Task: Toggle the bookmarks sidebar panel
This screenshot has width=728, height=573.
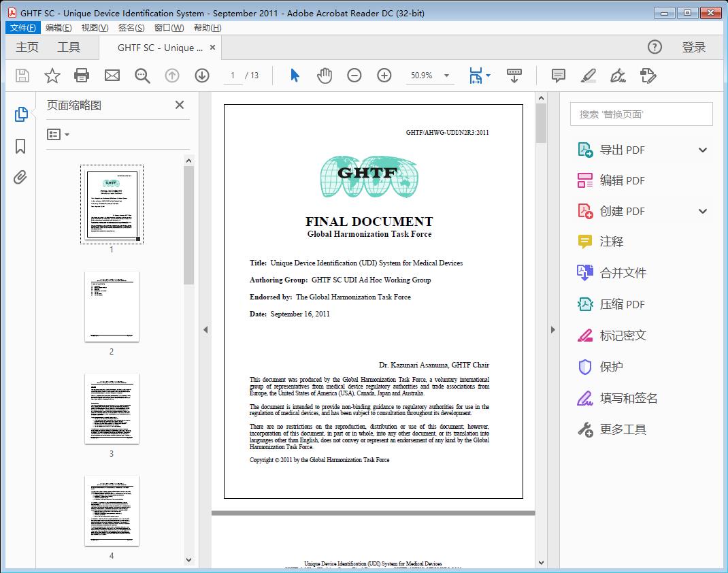Action: point(20,146)
